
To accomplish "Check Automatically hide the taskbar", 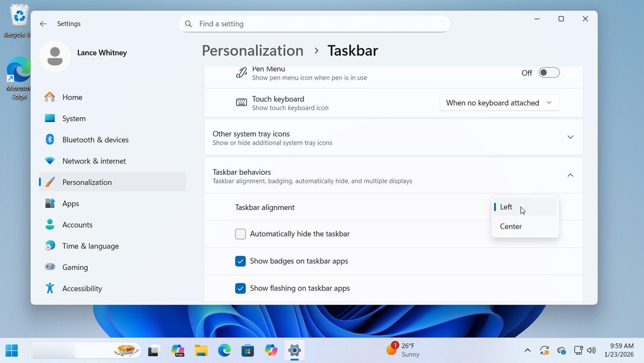I will click(x=240, y=234).
